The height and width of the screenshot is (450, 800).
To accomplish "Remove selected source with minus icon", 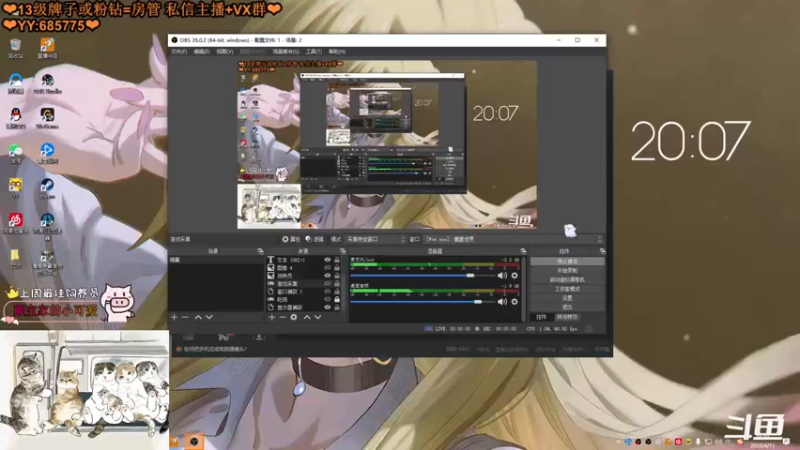I will 283,317.
